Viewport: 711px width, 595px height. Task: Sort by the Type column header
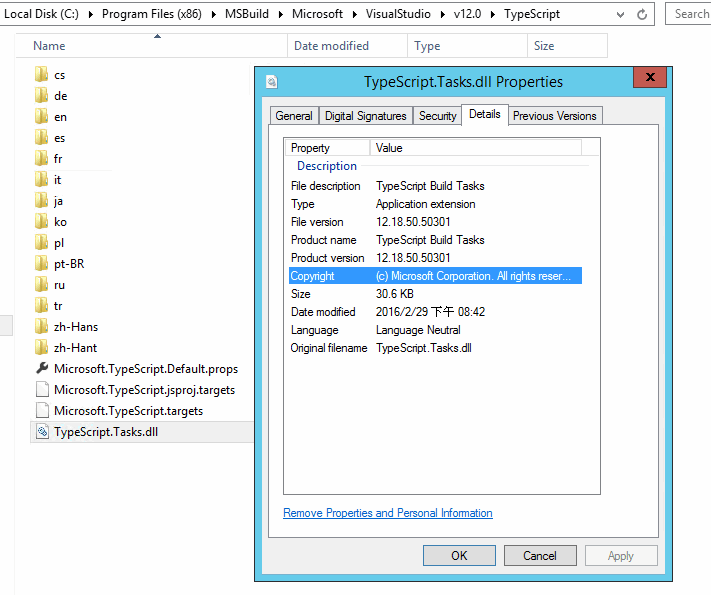[468, 46]
